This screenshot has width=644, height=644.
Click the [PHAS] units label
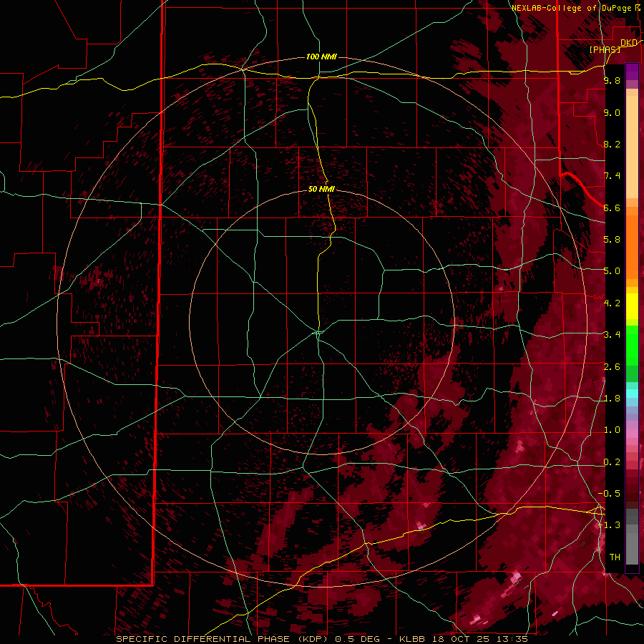click(605, 49)
